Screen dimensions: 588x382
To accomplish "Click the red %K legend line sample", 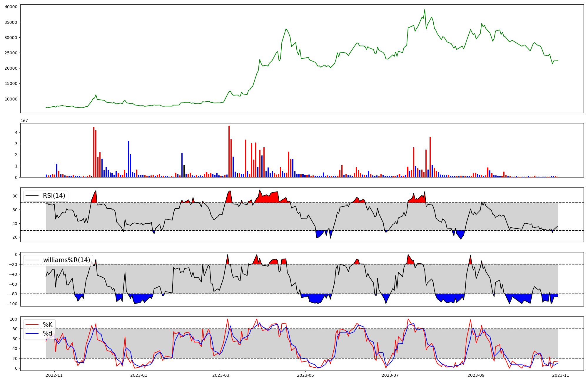I will (x=32, y=325).
